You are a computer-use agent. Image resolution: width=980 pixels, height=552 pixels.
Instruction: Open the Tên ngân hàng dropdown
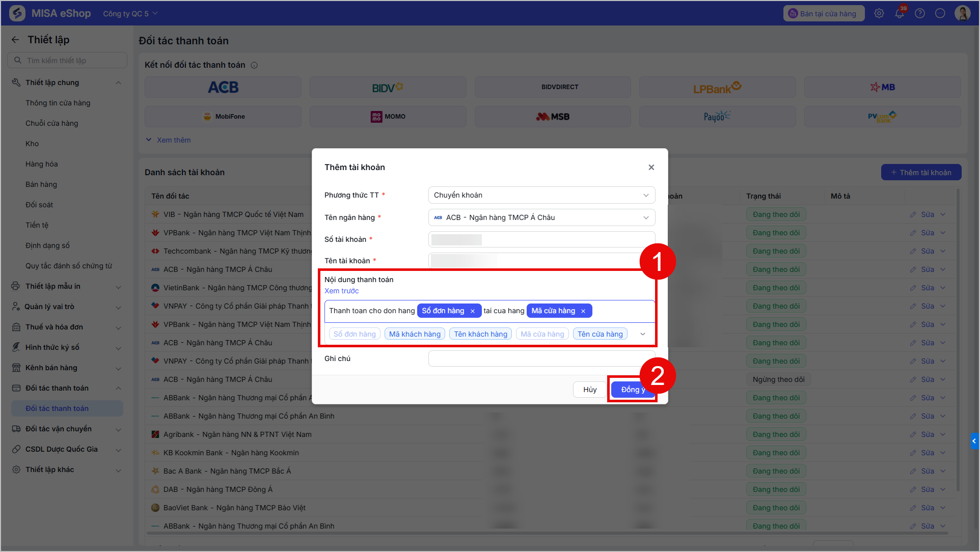pyautogui.click(x=541, y=217)
